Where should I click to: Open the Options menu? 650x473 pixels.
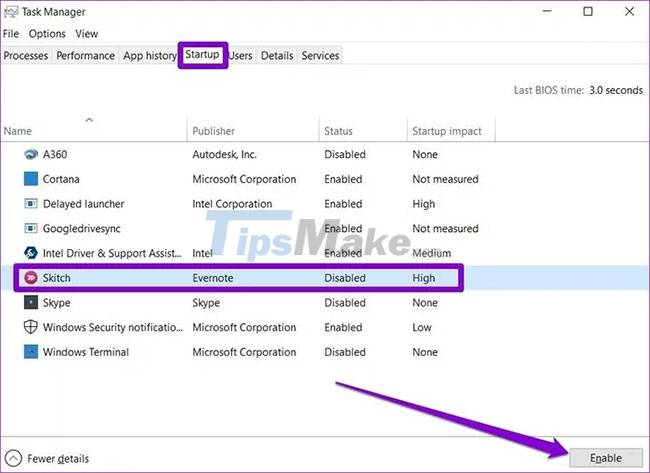point(47,34)
